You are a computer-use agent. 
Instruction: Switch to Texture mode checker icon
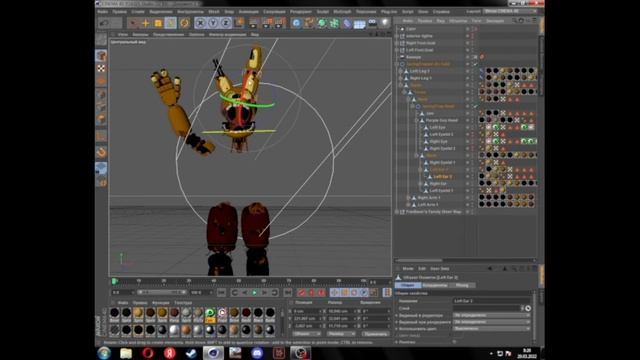pyautogui.click(x=101, y=69)
